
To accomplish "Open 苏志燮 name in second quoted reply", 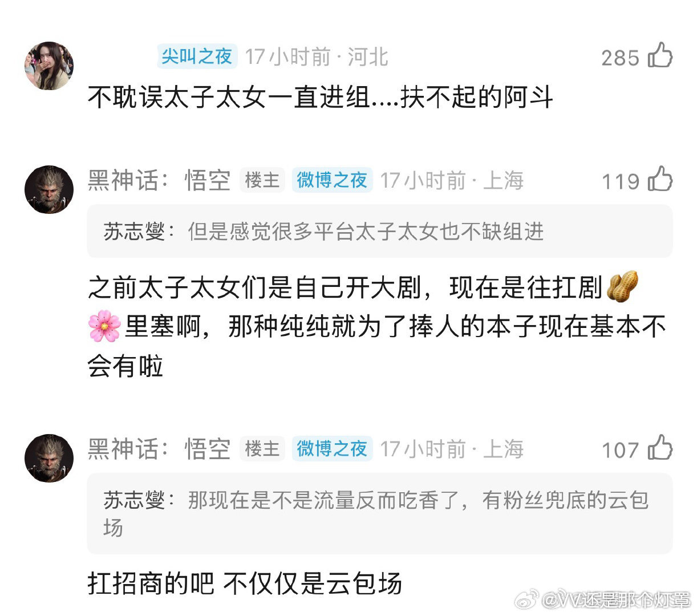I will [134, 500].
